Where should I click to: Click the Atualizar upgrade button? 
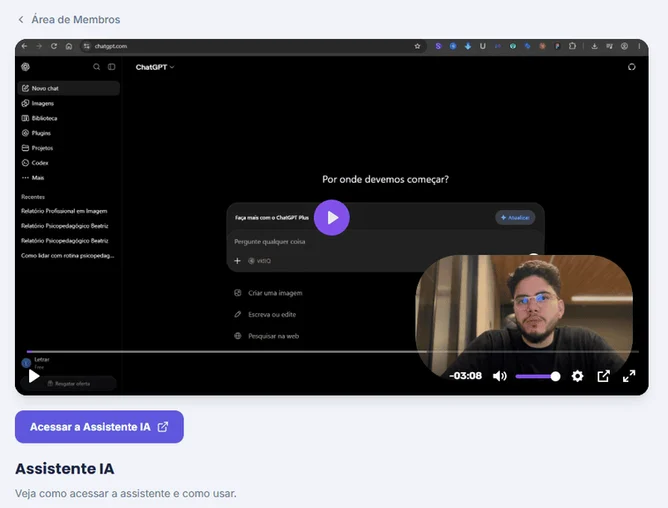(515, 217)
